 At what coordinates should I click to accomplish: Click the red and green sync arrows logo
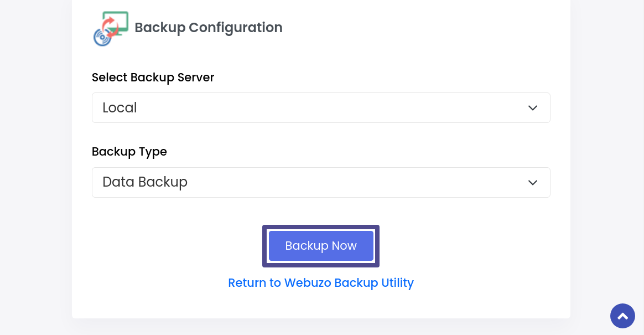[x=110, y=28]
